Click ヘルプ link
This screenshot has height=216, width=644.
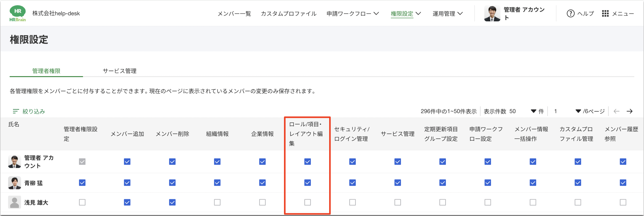(585, 14)
